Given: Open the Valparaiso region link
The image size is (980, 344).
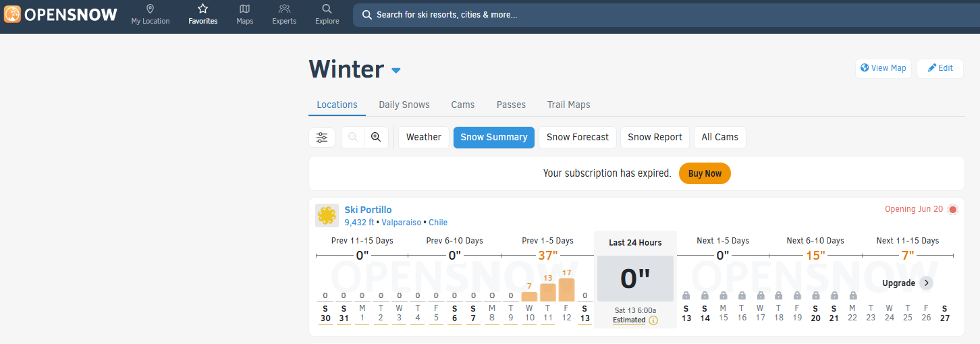Looking at the screenshot, I should pyautogui.click(x=402, y=222).
